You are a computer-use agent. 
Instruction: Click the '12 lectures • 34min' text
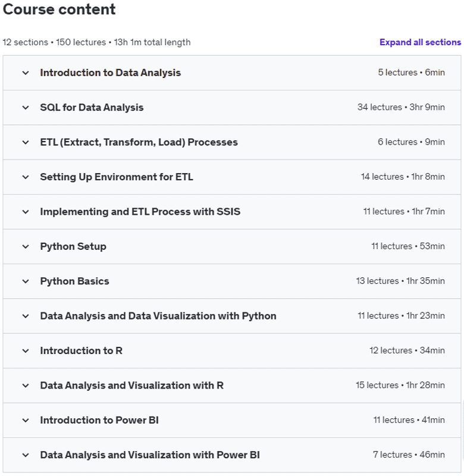tap(407, 350)
